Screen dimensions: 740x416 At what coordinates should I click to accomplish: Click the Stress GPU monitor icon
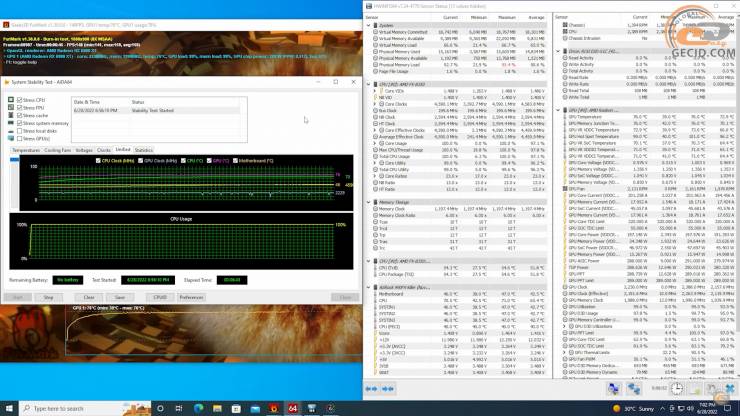point(11,139)
